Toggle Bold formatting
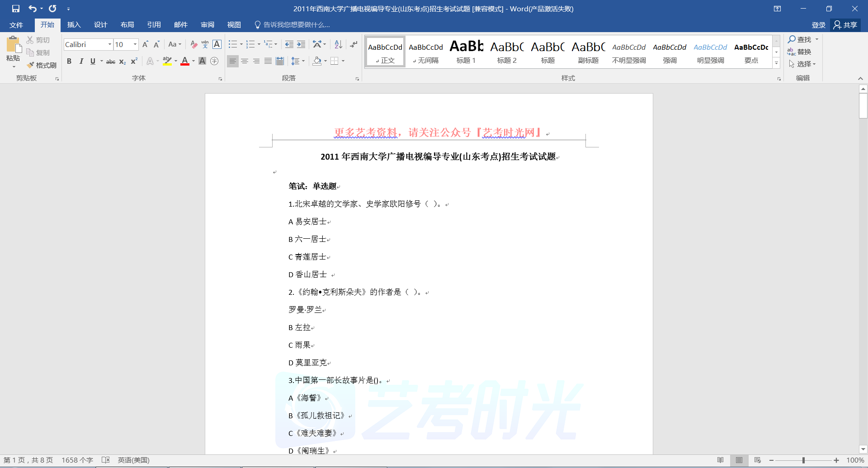 [69, 61]
